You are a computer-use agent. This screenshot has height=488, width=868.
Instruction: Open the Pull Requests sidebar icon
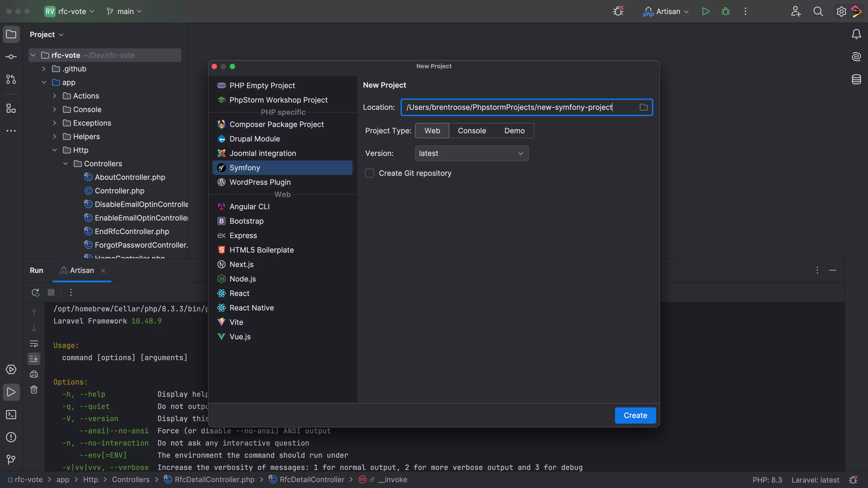coord(11,80)
